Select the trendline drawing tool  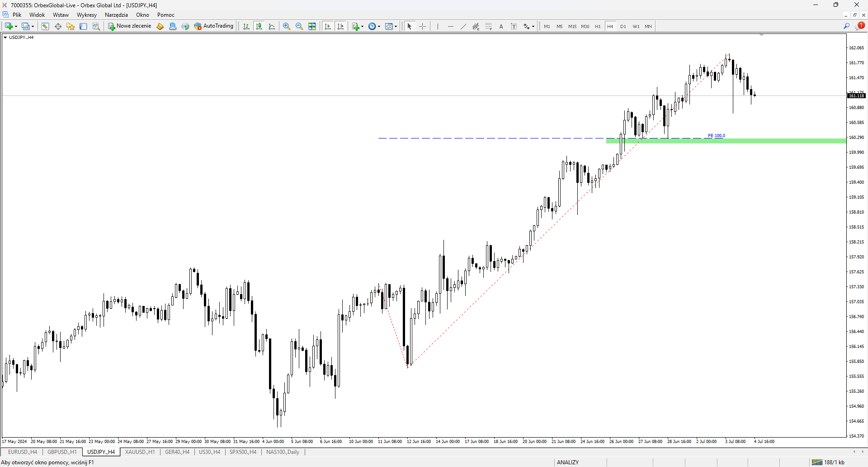[x=463, y=26]
